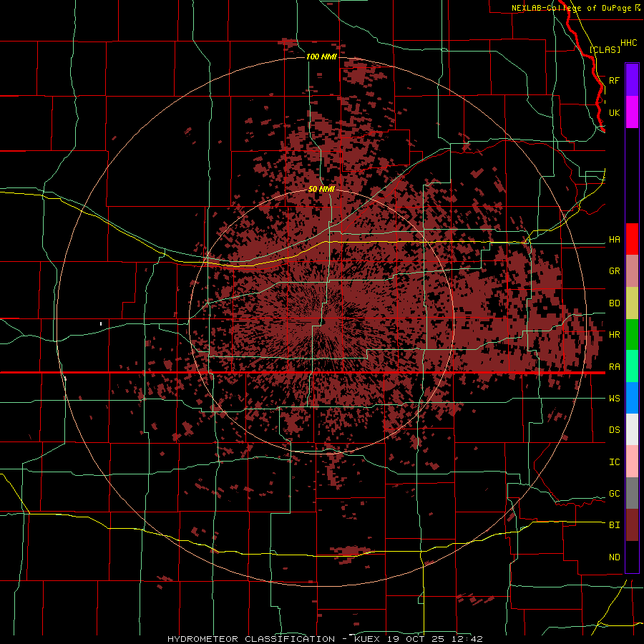Click the brown BI legend swatch
Screen dimensions: 644x644
pyautogui.click(x=632, y=525)
